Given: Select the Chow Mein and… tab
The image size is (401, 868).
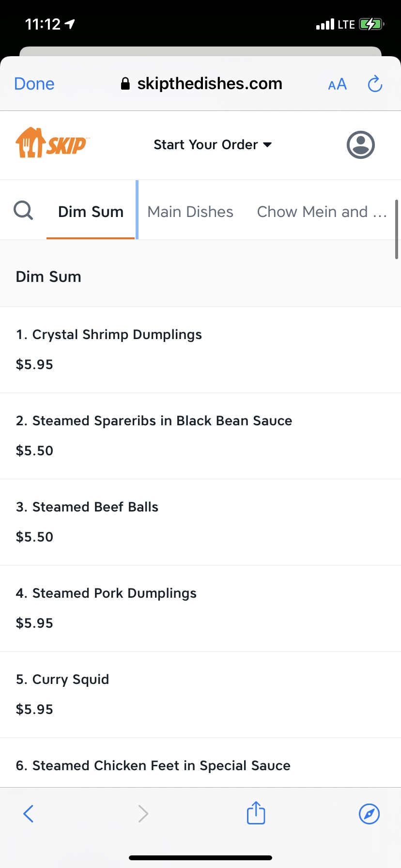Looking at the screenshot, I should tap(321, 212).
